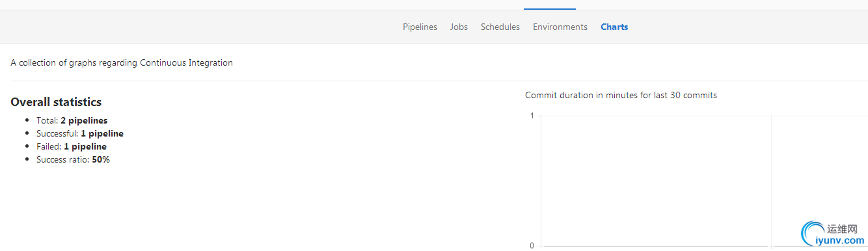Click the y-axis label 1 on chart
This screenshot has width=868, height=251.
pyautogui.click(x=532, y=116)
